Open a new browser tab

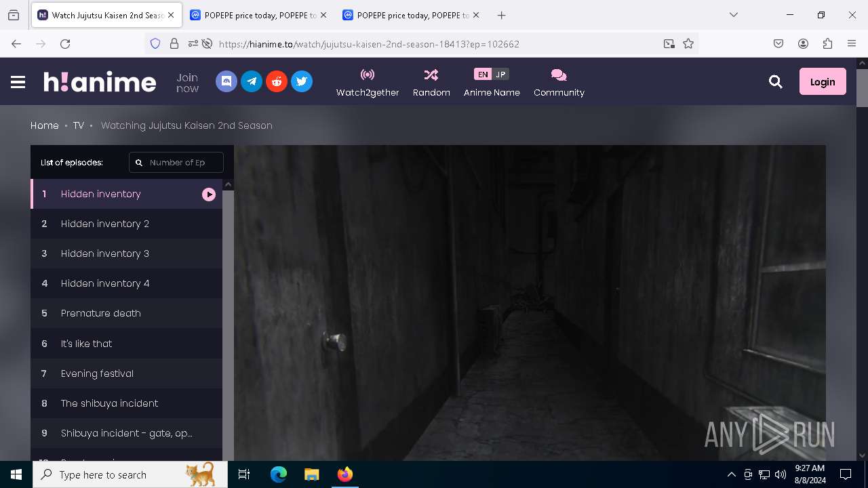[501, 15]
